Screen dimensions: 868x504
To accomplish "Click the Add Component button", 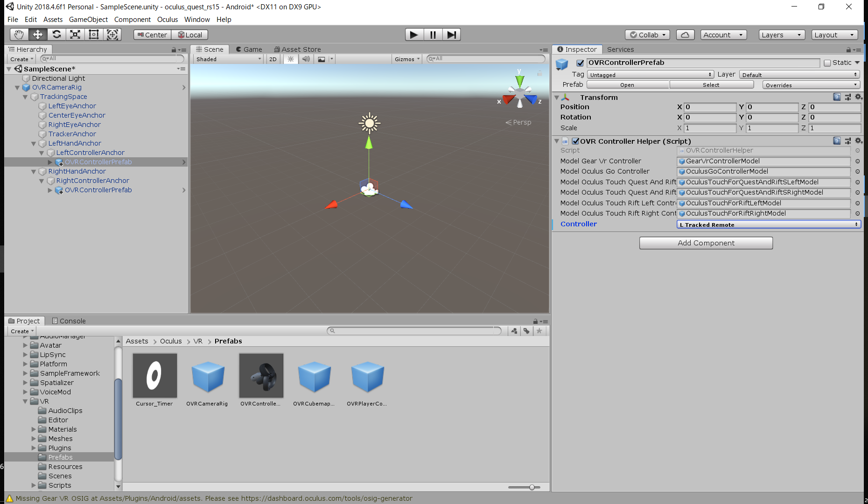I will click(x=706, y=243).
